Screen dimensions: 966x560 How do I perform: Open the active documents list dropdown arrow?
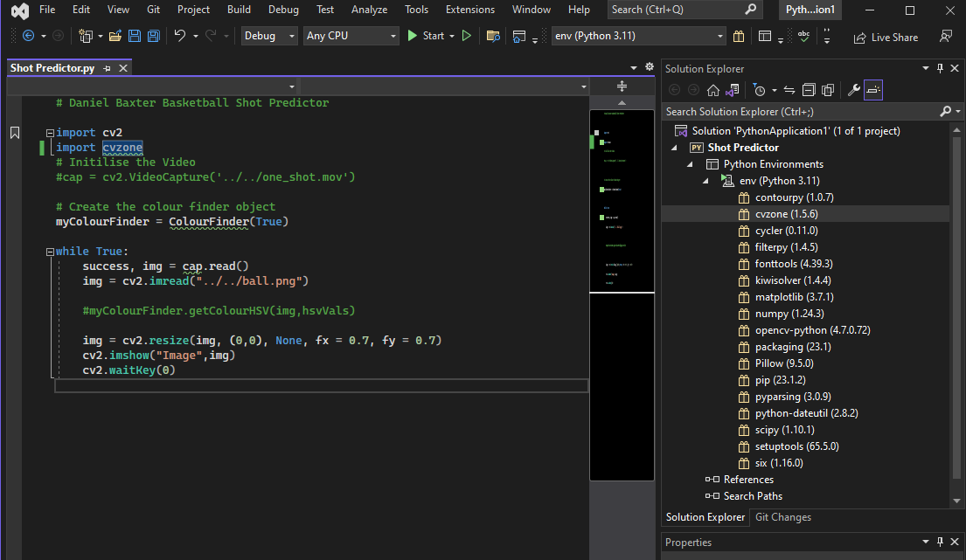pyautogui.click(x=634, y=67)
